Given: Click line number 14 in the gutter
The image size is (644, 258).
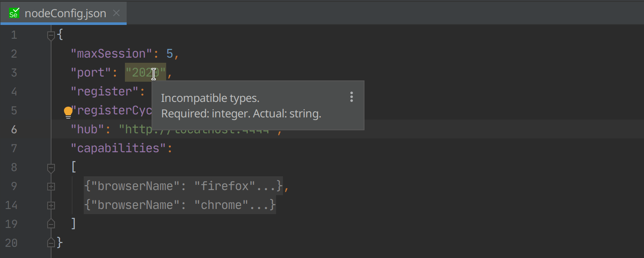Looking at the screenshot, I should tap(12, 205).
